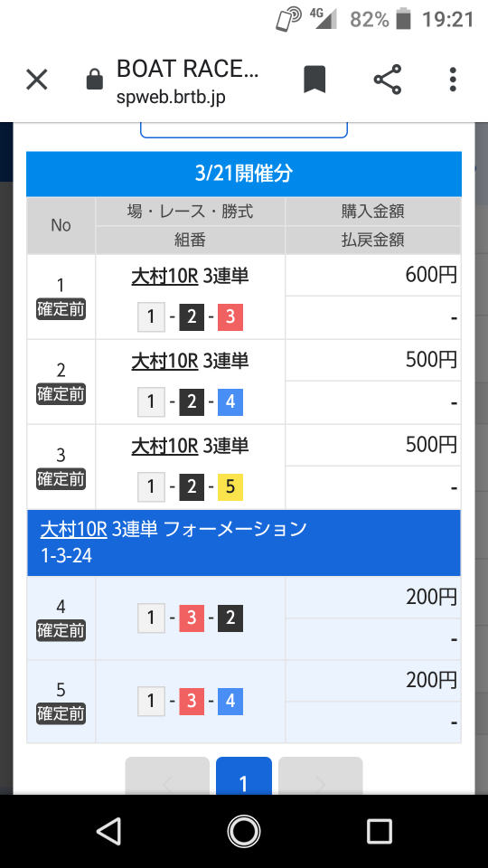Tap the Android recent apps square
The image size is (488, 868).
point(379,831)
